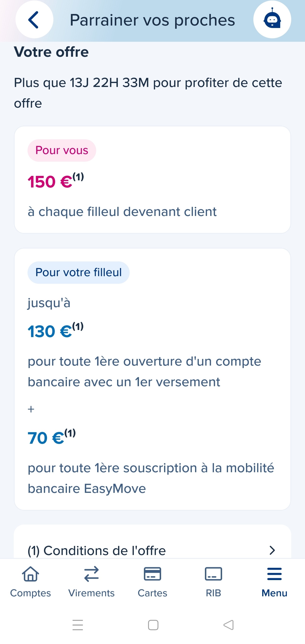The image size is (305, 644).
Task: Switch to the Cartes tab label
Action: 152,593
